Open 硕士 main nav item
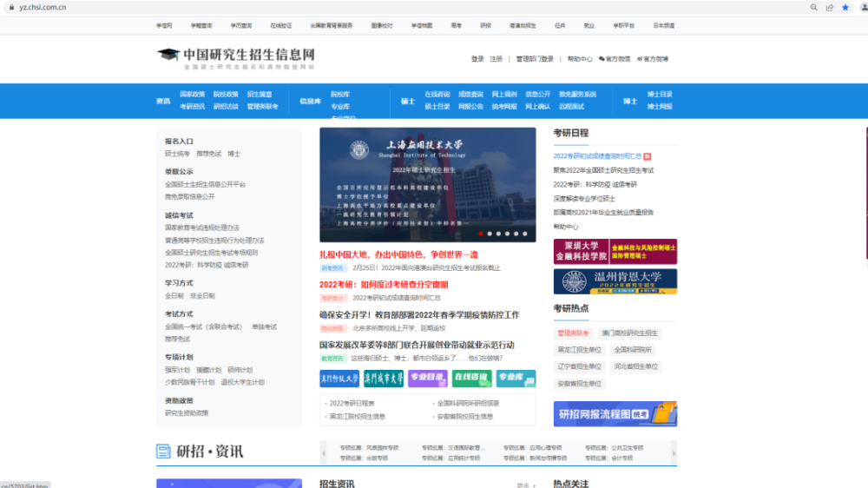Screen dimensions: 868x488 pyautogui.click(x=407, y=101)
